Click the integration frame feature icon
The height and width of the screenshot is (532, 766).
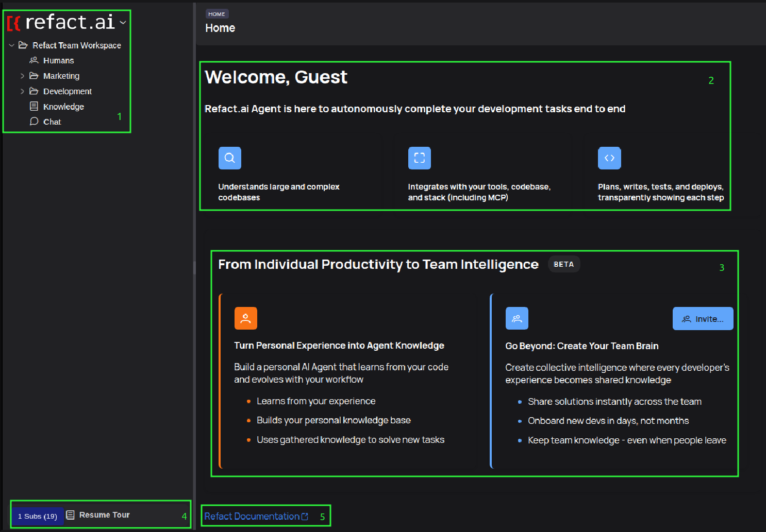pyautogui.click(x=420, y=158)
